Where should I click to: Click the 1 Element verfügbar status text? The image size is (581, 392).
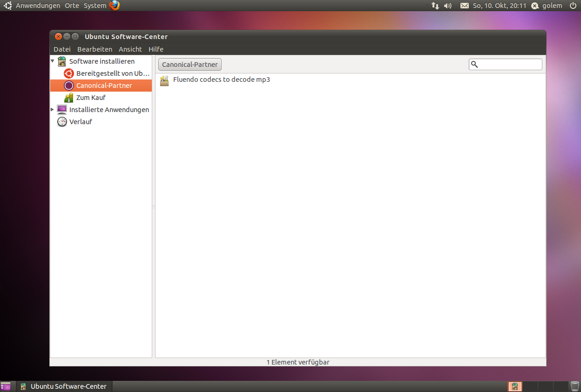[x=298, y=362]
